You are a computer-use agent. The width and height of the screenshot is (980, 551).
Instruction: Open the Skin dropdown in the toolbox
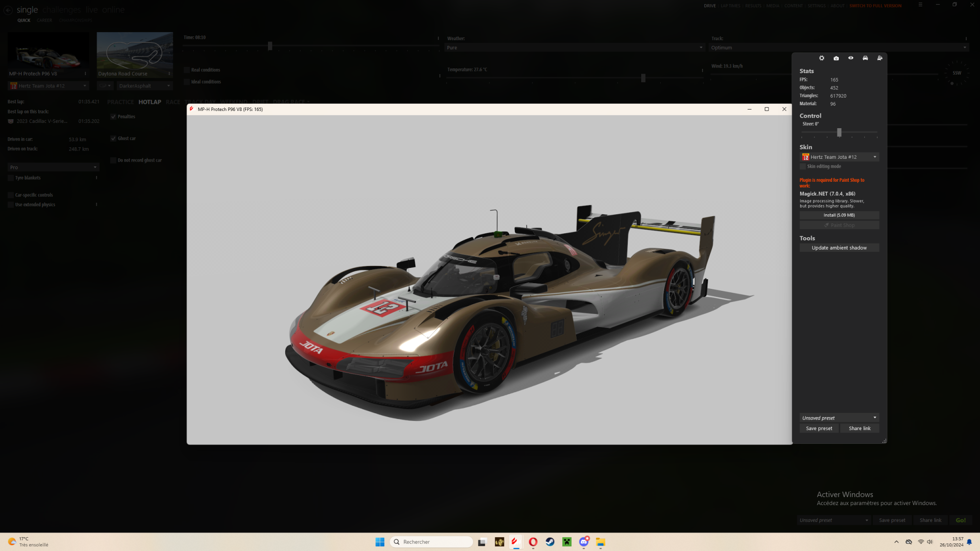(x=839, y=157)
